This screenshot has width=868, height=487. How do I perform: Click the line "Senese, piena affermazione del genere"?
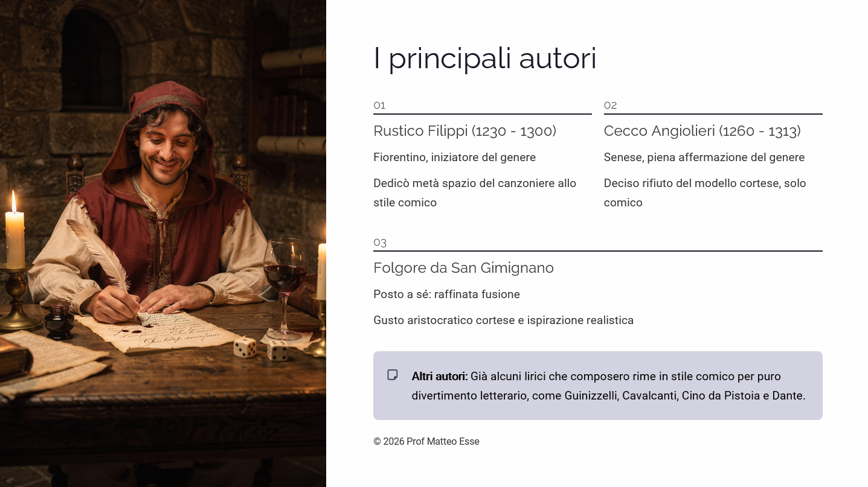pyautogui.click(x=704, y=158)
